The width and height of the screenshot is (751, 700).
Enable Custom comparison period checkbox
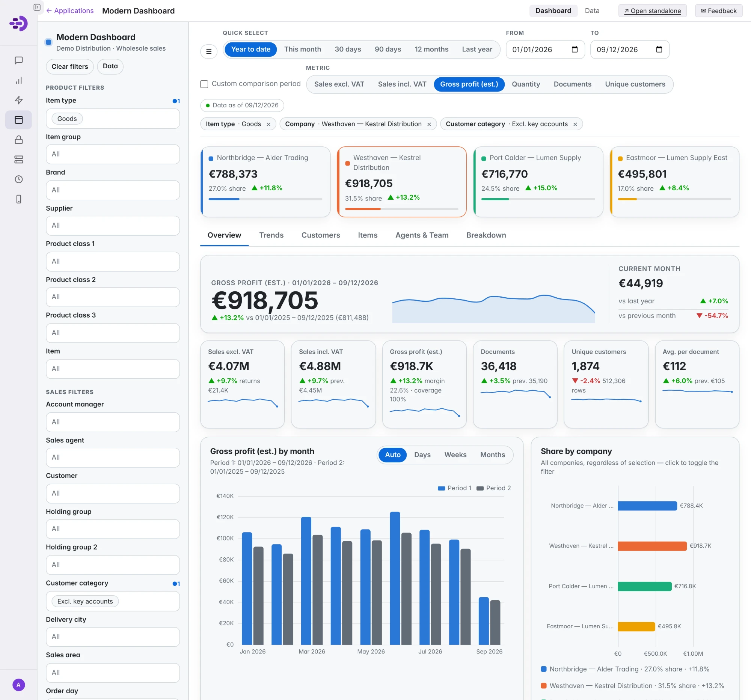tap(204, 84)
